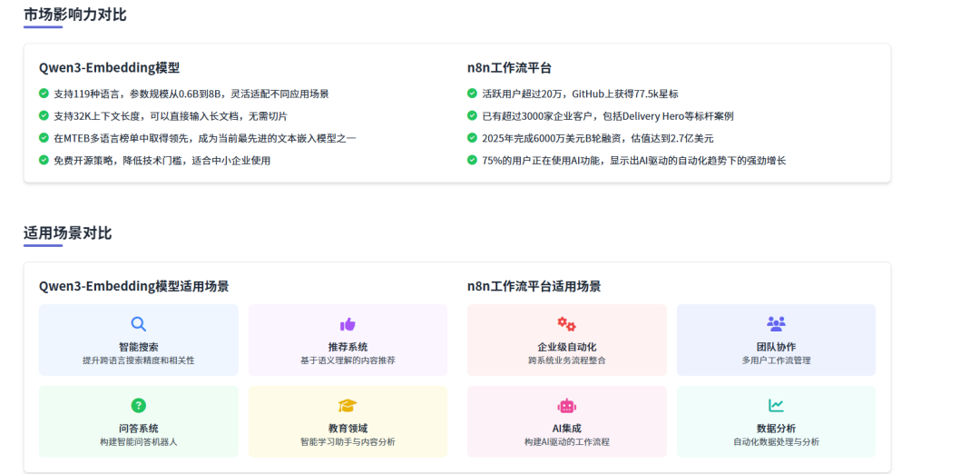The height and width of the screenshot is (474, 980).
Task: Click the red gears icon above 企业级自动化
Action: (x=567, y=324)
